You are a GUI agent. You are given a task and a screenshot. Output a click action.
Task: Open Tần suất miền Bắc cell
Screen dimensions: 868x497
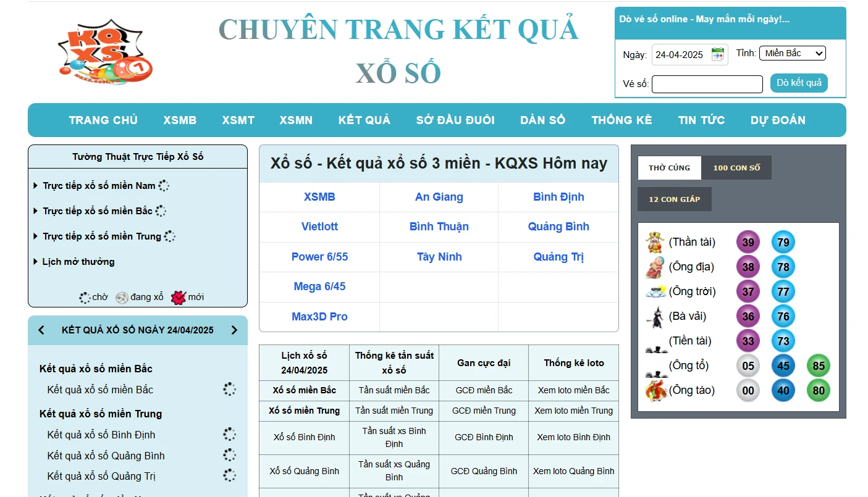tap(394, 390)
